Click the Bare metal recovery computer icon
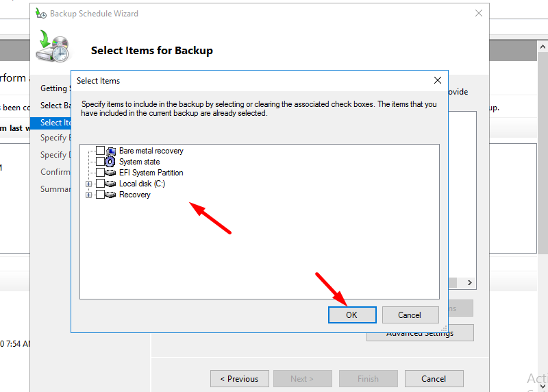The image size is (548, 392). tap(111, 151)
